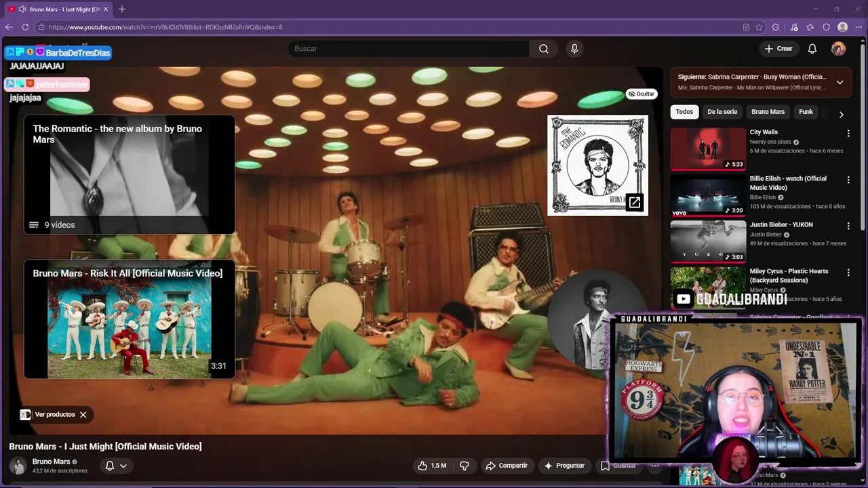Start voice search with the microphone icon
The height and width of the screenshot is (488, 868).
point(574,49)
